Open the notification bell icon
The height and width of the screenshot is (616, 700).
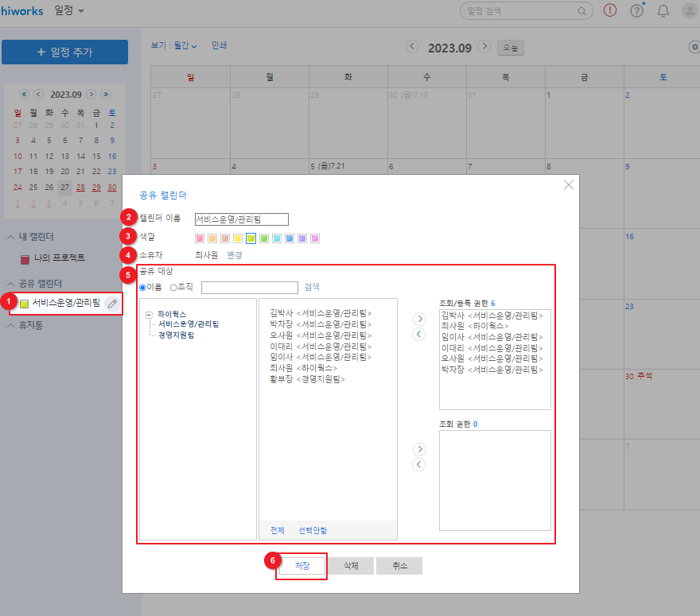663,10
